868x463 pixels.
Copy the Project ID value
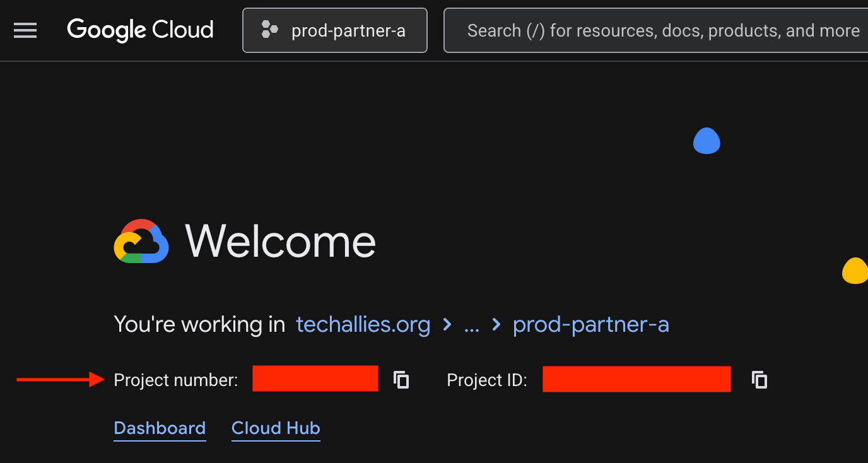click(x=759, y=380)
